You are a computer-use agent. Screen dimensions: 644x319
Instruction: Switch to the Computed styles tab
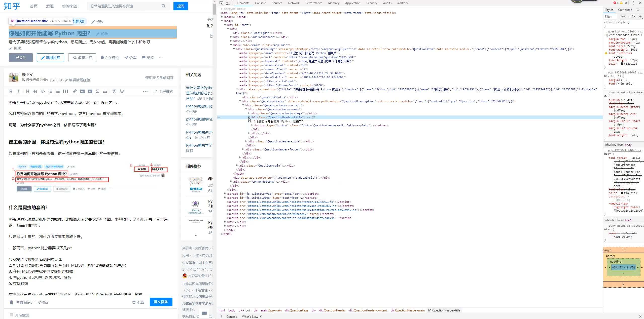625,10
